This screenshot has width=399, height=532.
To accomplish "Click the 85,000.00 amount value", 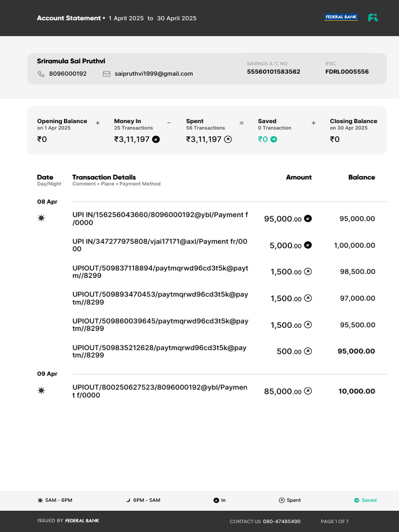I will click(x=283, y=392).
